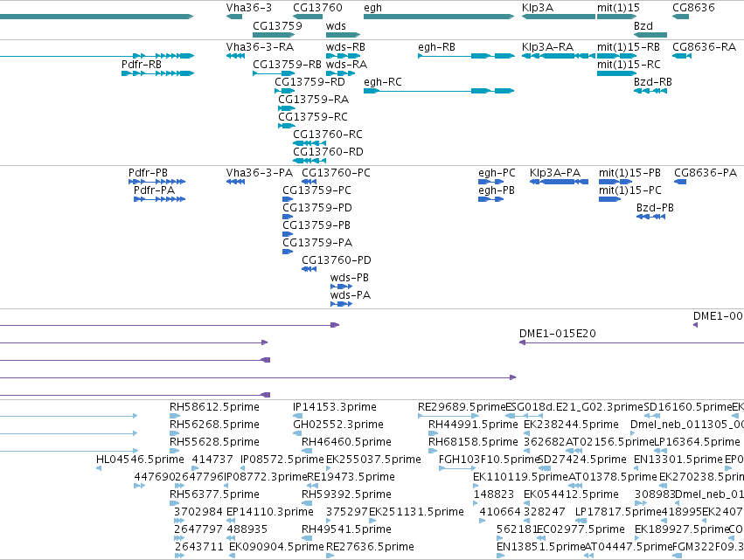Pick the CG13759-PC protein label

point(317,190)
